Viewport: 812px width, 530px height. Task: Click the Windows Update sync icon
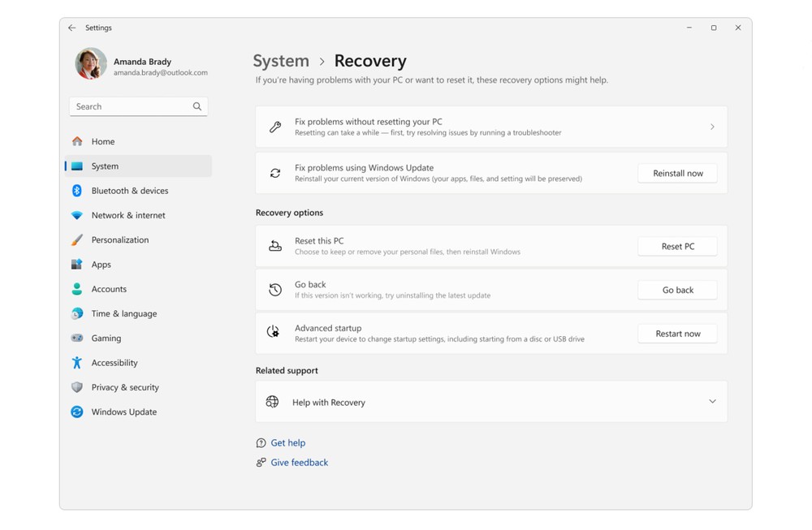(77, 412)
